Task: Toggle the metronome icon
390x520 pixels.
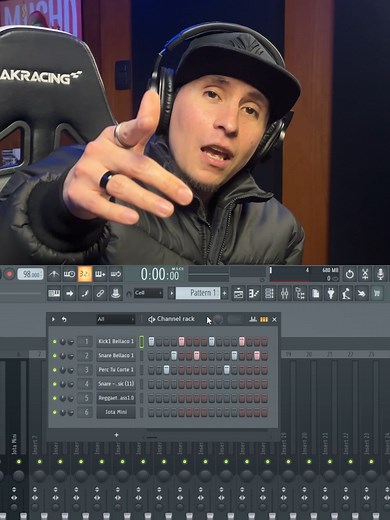Action: (54, 274)
